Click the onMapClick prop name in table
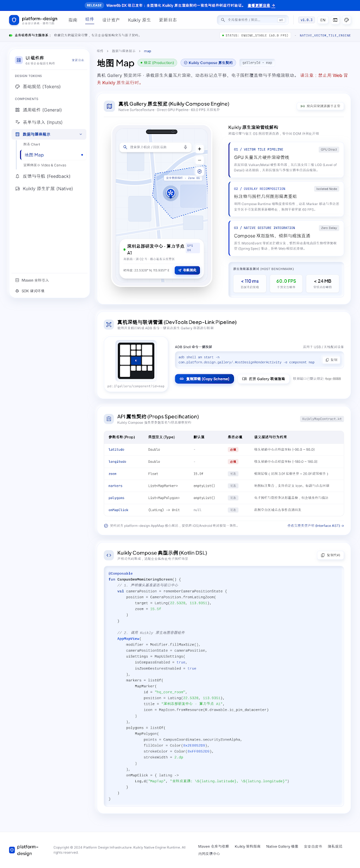Screen dimensions: 360x868 118,510
